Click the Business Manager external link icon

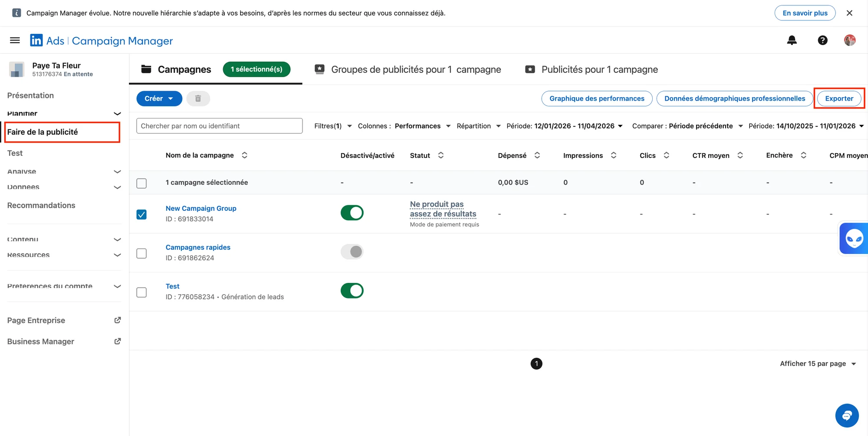click(117, 341)
